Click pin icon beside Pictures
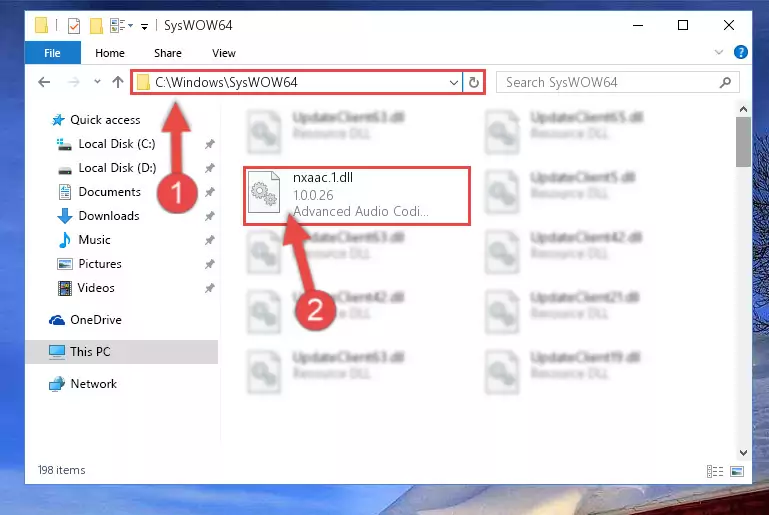The height and width of the screenshot is (515, 769). coord(209,264)
